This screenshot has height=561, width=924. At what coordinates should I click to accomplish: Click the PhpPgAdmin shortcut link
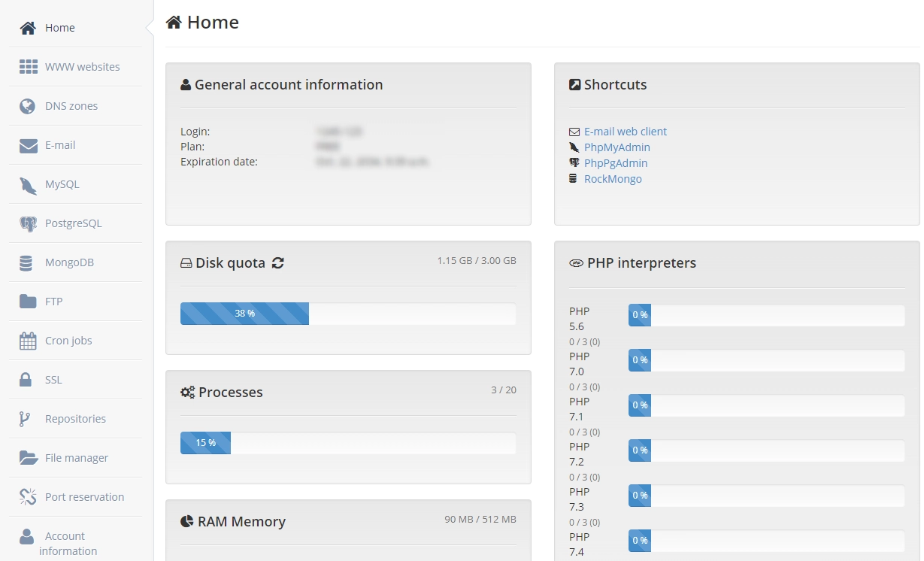tap(616, 163)
